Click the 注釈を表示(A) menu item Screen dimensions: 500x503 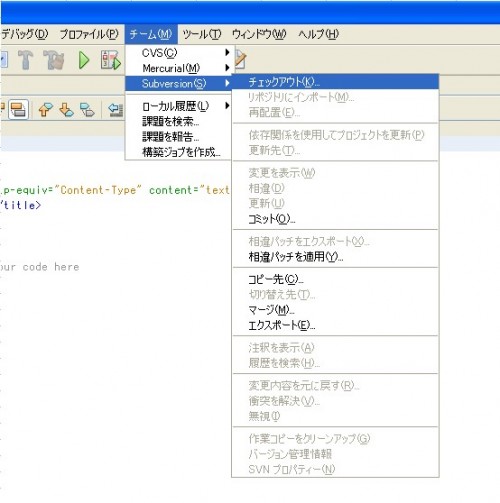click(x=335, y=348)
